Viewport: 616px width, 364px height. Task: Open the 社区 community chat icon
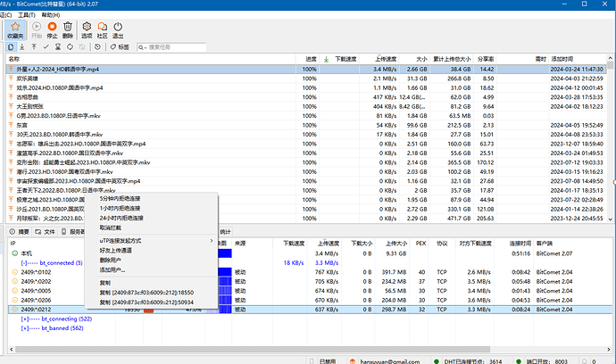[102, 29]
